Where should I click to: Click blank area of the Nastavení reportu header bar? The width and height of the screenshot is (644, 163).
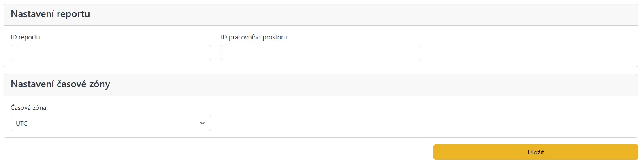(365, 15)
